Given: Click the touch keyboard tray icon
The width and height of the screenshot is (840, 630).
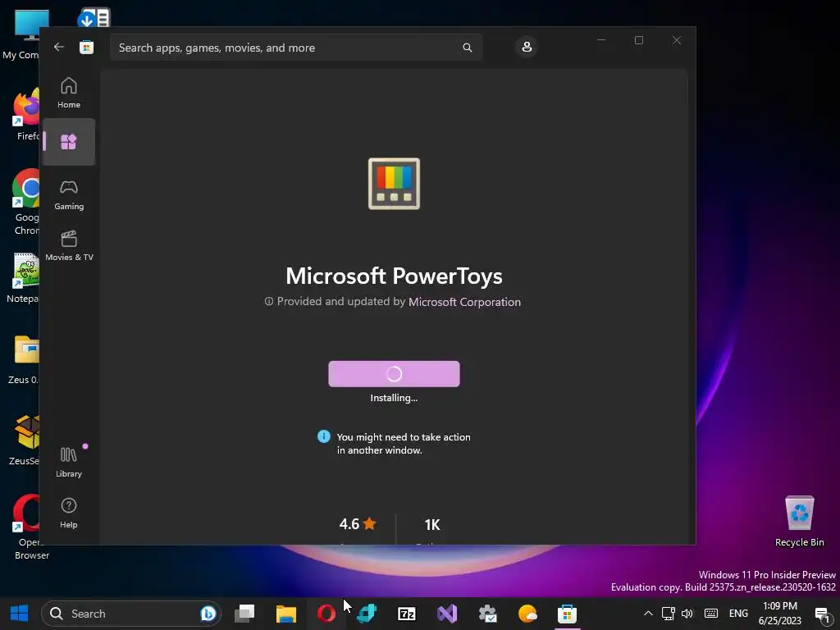Looking at the screenshot, I should click(711, 614).
